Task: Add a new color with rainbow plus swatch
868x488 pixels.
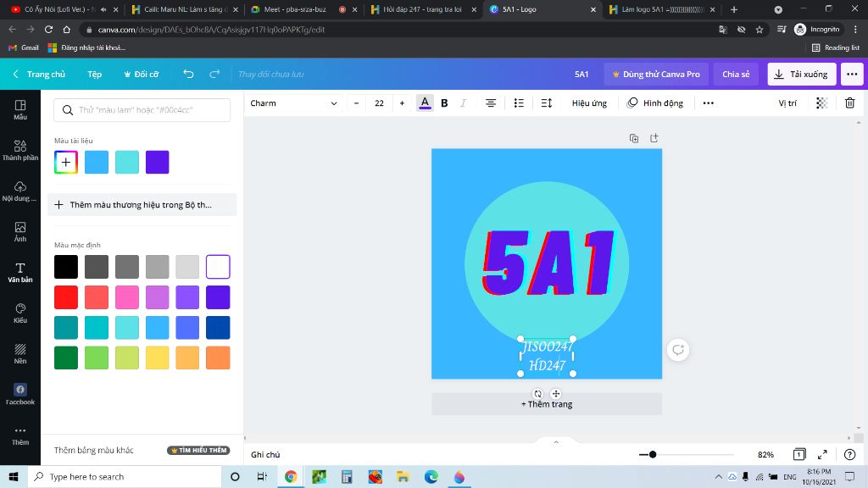Action: 66,162
